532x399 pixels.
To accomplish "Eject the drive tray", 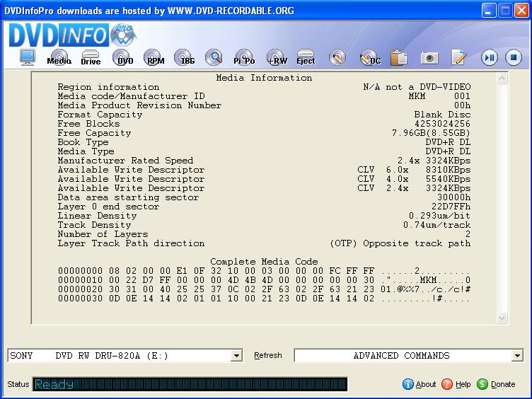I will [306, 57].
